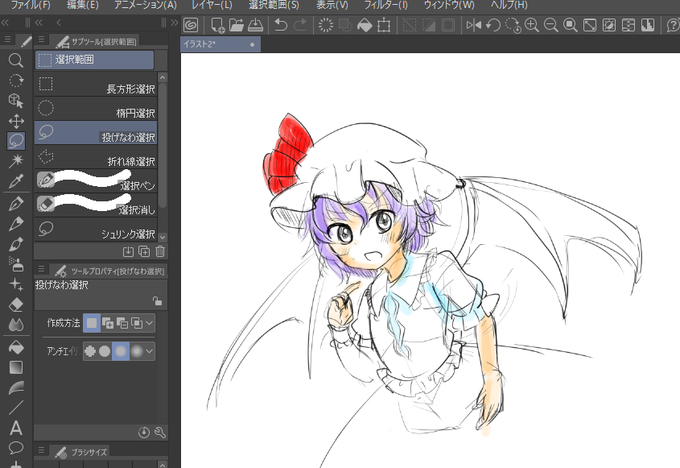Select the Auto select magic wand tool

[16, 161]
